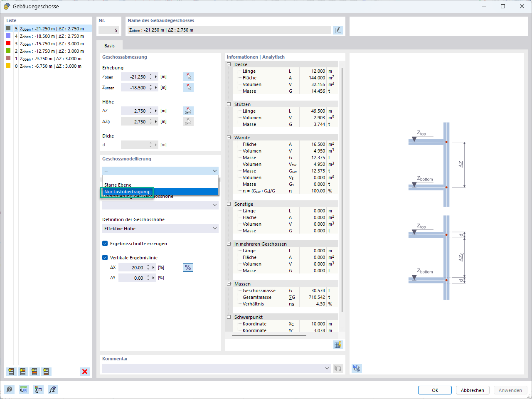Image resolution: width=532 pixels, height=399 pixels.
Task: Click the ΔZ spinner arrows
Action: (x=150, y=111)
